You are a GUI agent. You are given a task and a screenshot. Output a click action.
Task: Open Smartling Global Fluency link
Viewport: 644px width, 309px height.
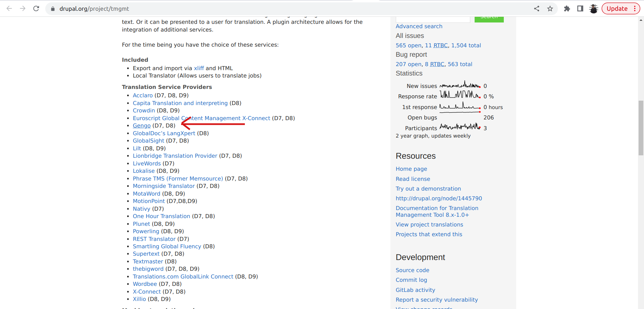tap(167, 246)
